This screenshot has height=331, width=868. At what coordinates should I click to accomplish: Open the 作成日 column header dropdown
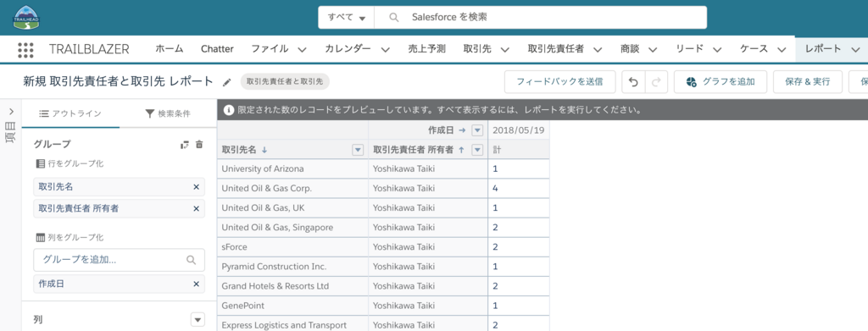pos(477,130)
